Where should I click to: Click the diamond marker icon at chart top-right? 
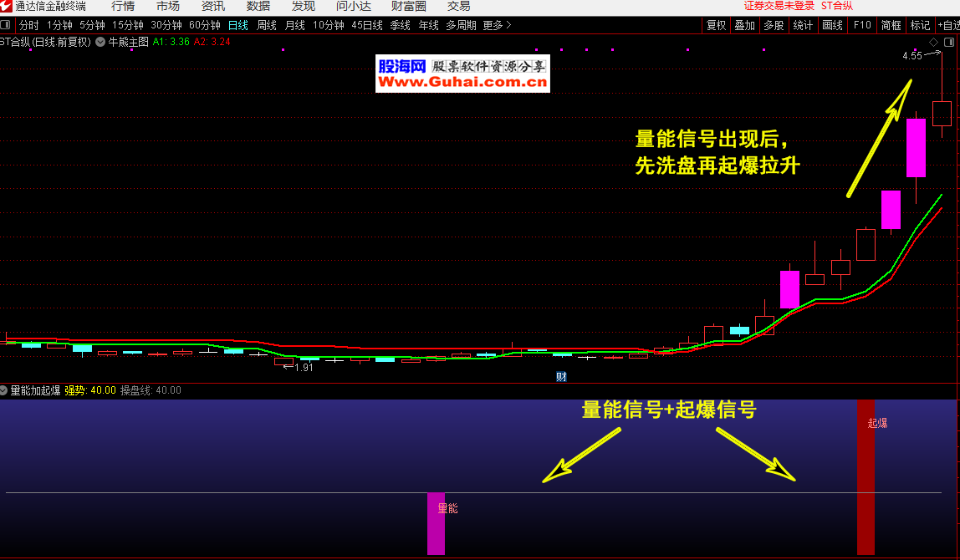click(x=933, y=42)
